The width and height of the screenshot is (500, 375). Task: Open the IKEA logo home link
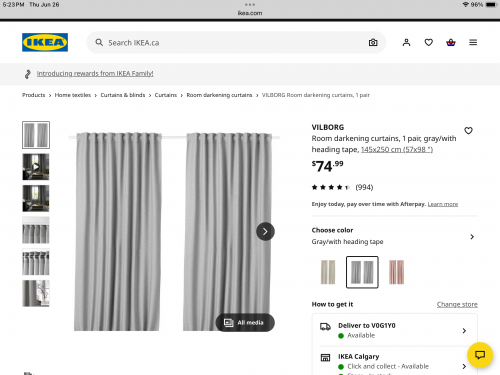45,42
